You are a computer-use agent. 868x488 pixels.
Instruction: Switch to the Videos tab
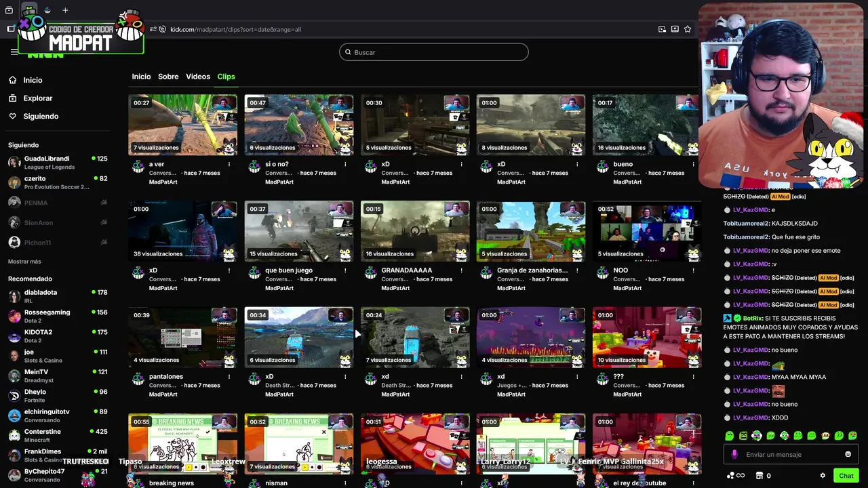click(x=198, y=77)
